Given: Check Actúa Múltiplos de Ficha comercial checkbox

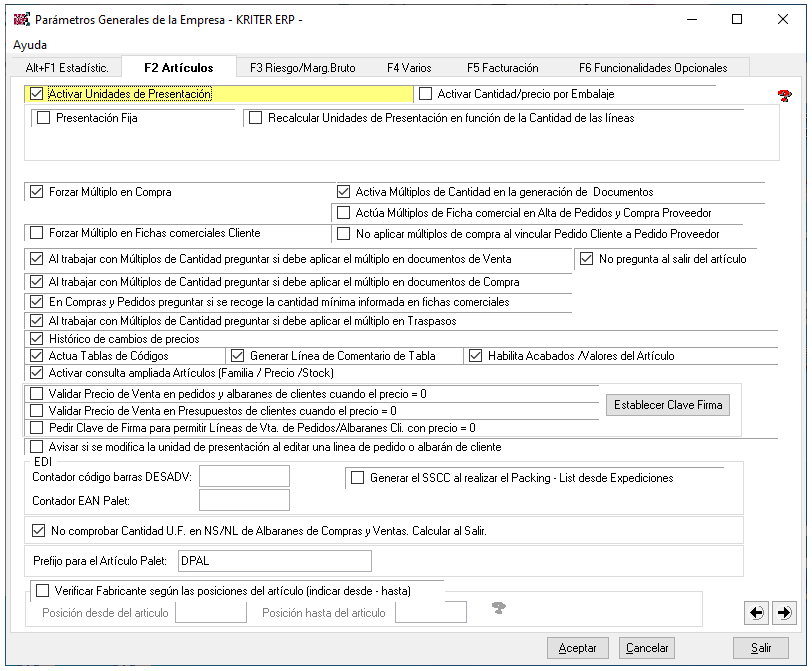Looking at the screenshot, I should [343, 213].
